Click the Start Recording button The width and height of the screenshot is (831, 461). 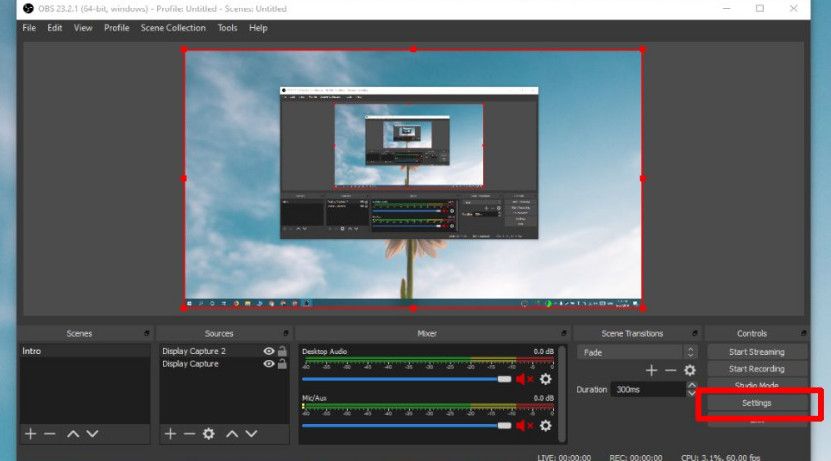click(x=756, y=369)
